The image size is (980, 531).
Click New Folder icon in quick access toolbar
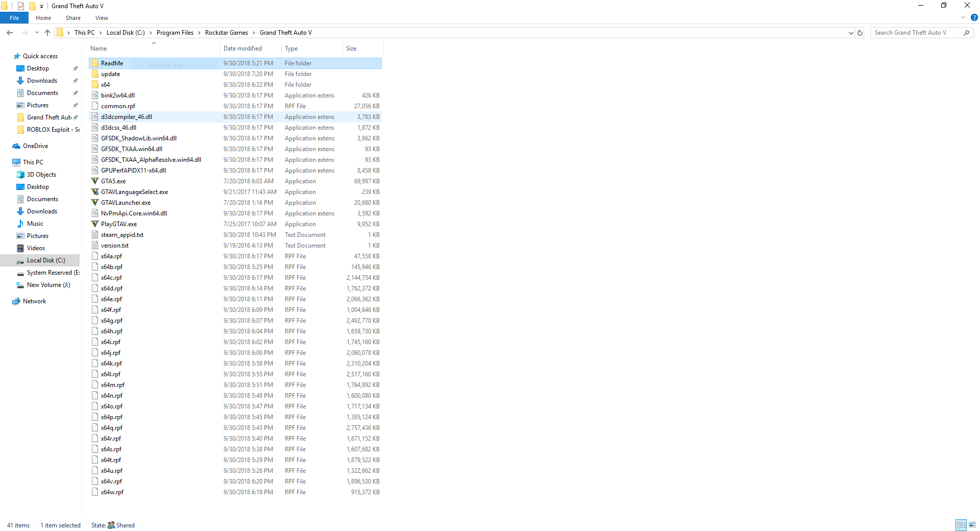coord(32,6)
